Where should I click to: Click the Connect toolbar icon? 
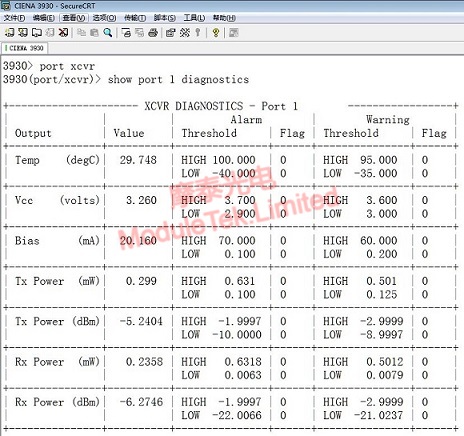coord(9,32)
